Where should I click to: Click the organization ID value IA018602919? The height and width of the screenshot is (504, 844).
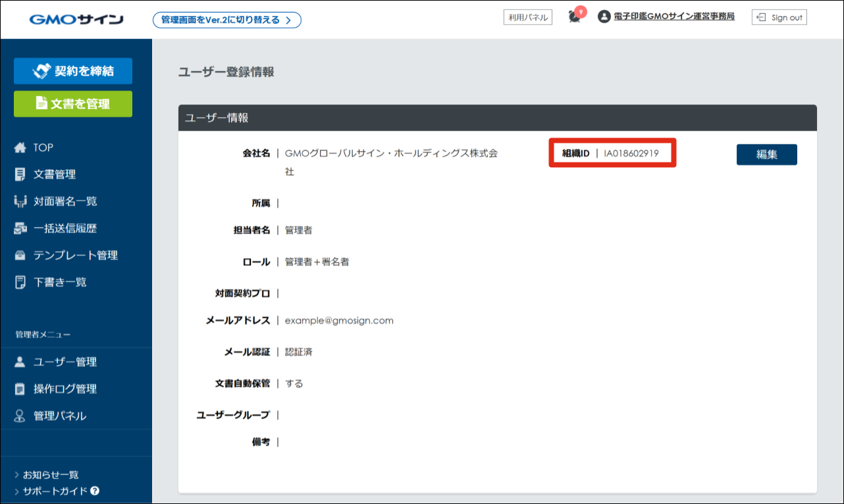[631, 153]
